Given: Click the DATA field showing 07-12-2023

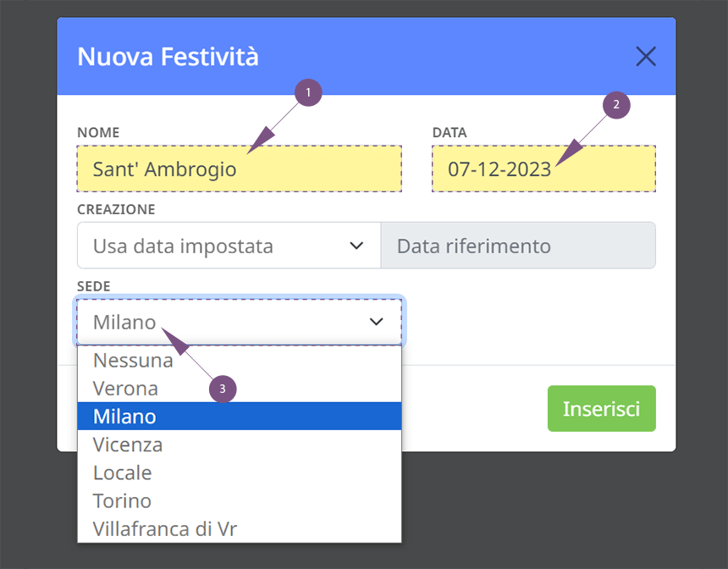Looking at the screenshot, I should tap(543, 168).
